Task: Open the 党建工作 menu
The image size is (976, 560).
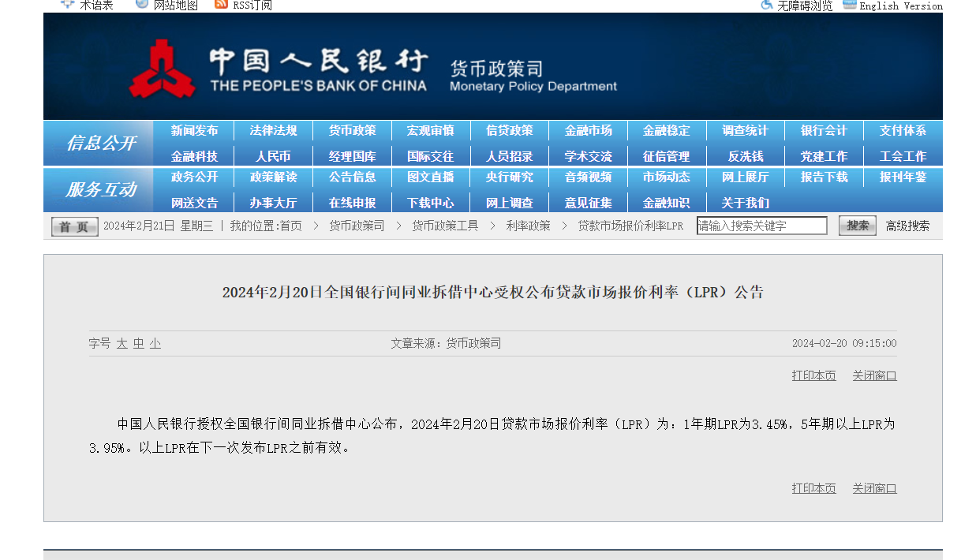Action: [825, 156]
